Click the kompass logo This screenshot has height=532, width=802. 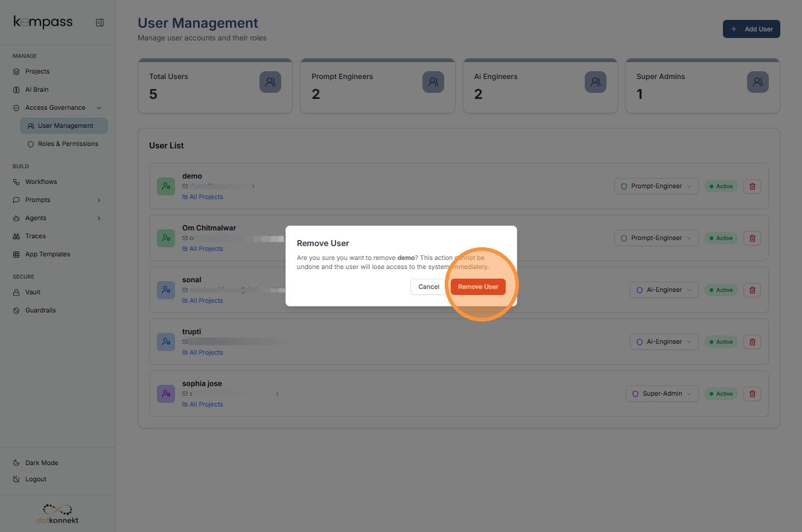[x=43, y=22]
